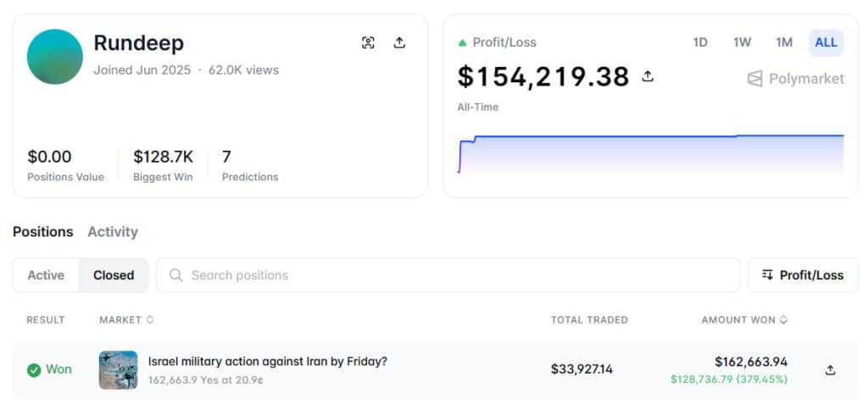Switch to the Active positions tab
The height and width of the screenshot is (404, 868).
point(46,275)
